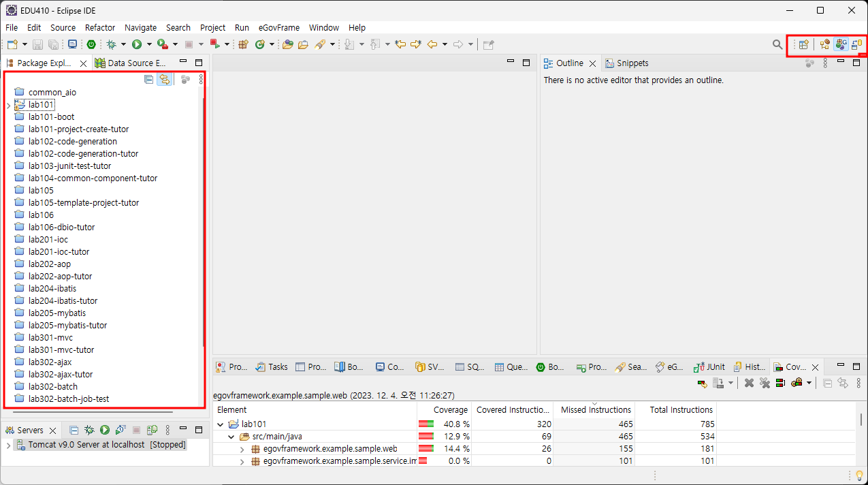Image resolution: width=868 pixels, height=485 pixels.
Task: Click the light bulb icon in status bar
Action: pos(859,475)
